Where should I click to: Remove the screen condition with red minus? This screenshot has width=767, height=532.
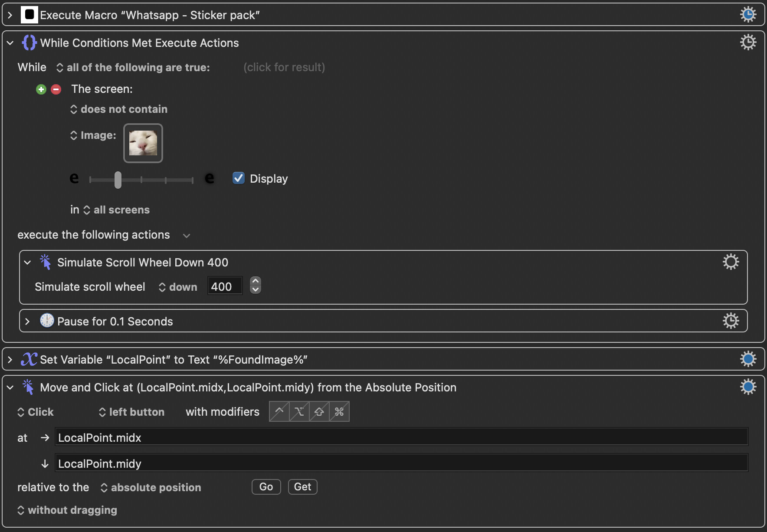(x=56, y=89)
